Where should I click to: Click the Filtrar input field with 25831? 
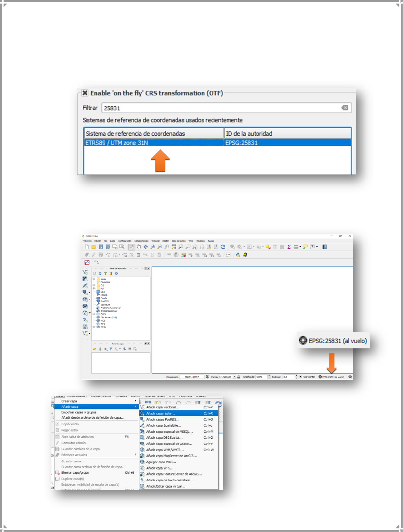tap(226, 108)
